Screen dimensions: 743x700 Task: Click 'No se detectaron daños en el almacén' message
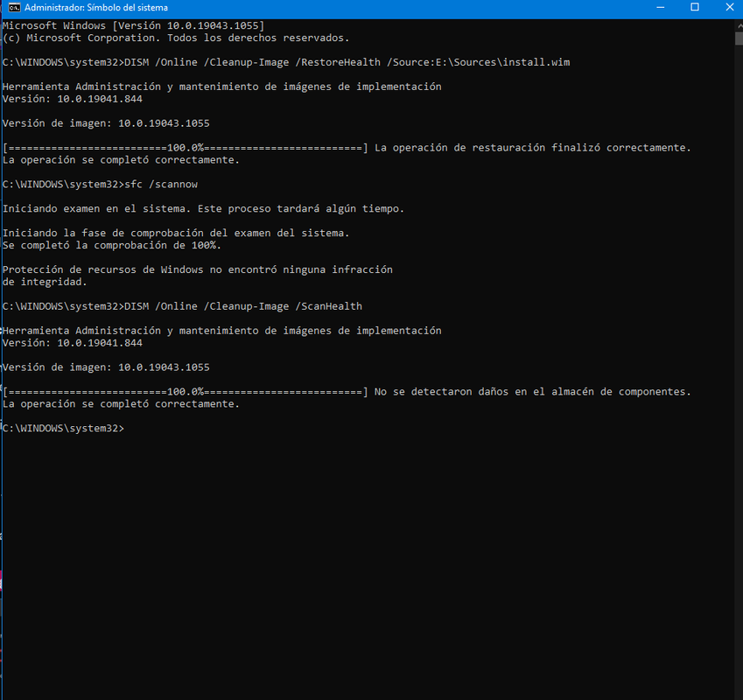(x=533, y=391)
